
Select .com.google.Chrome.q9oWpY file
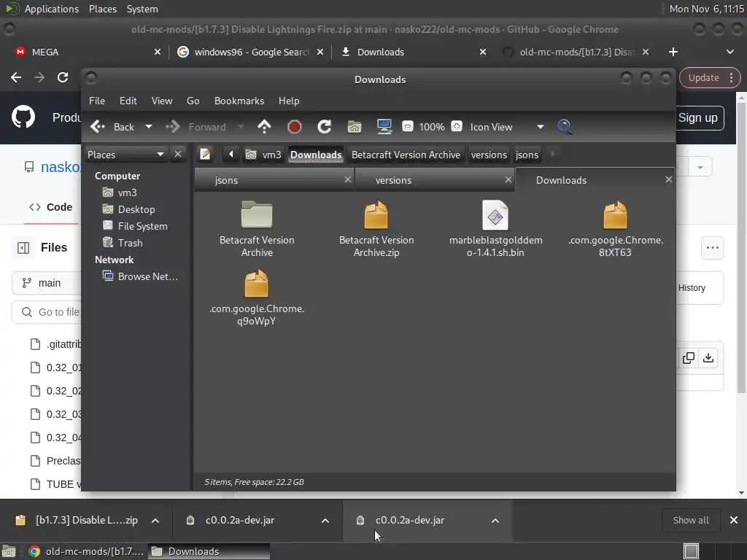(x=256, y=297)
